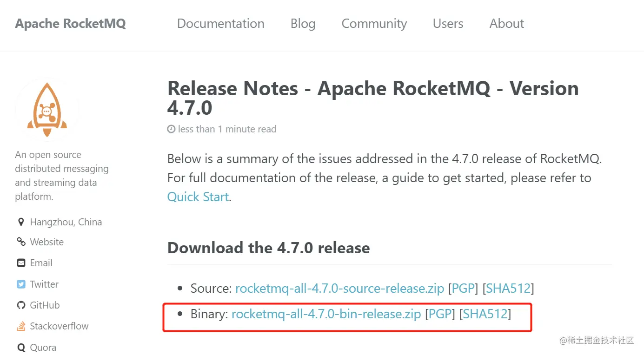This screenshot has height=355, width=644.
Task: Select Users in the top navigation
Action: [x=448, y=24]
